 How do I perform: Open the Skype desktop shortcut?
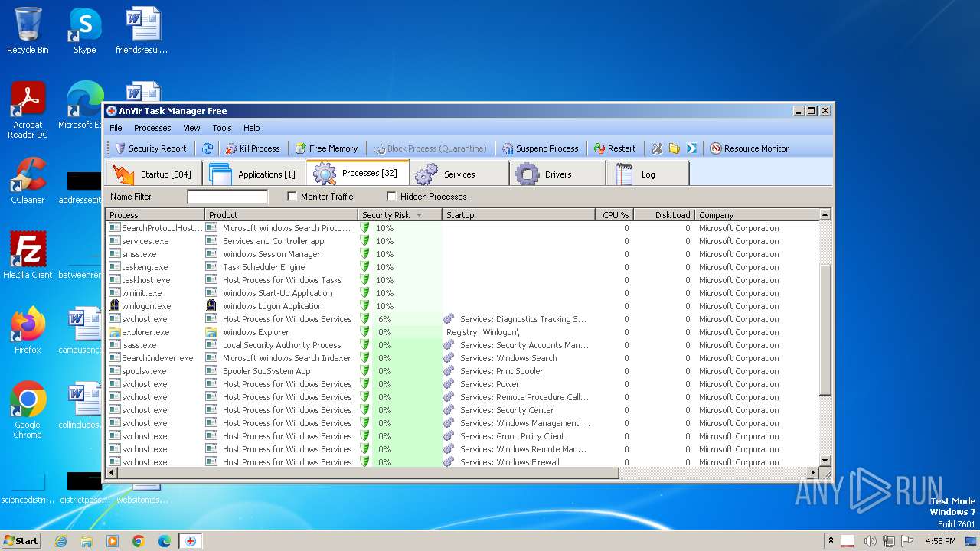tap(84, 31)
